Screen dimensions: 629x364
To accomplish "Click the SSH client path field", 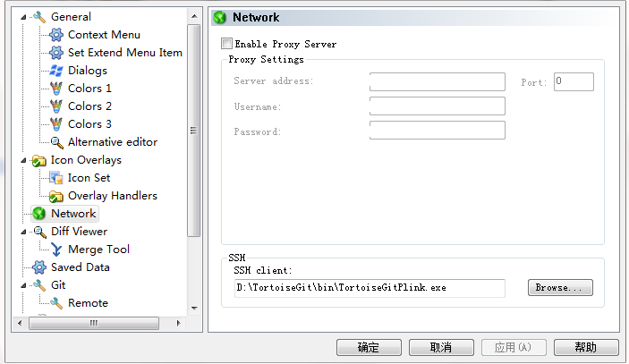I will coord(370,288).
